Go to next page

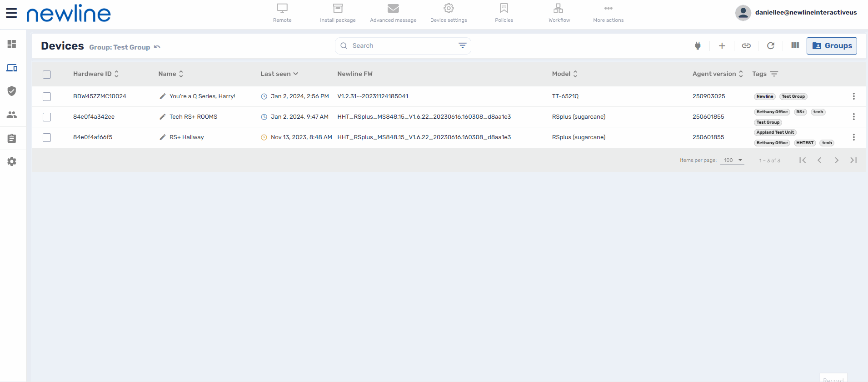tap(837, 160)
